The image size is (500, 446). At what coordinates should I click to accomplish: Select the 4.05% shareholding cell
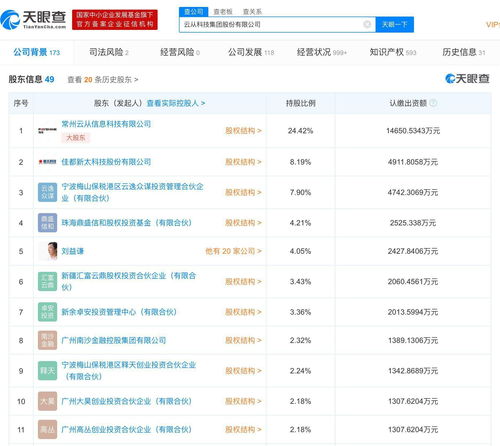click(x=300, y=251)
